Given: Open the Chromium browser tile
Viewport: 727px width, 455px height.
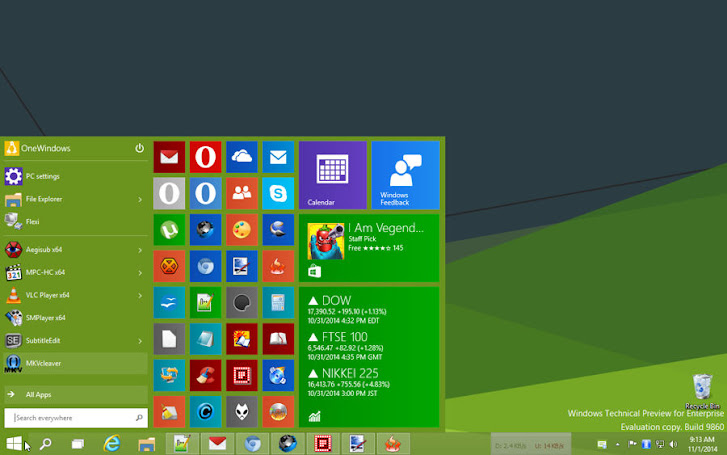Looking at the screenshot, I should (205, 266).
